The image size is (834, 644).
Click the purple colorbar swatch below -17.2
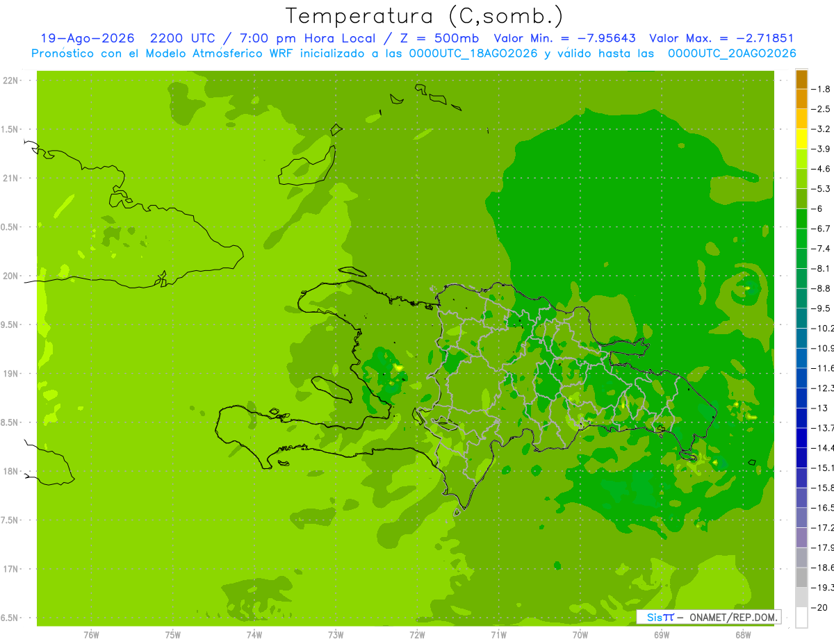pos(801,538)
